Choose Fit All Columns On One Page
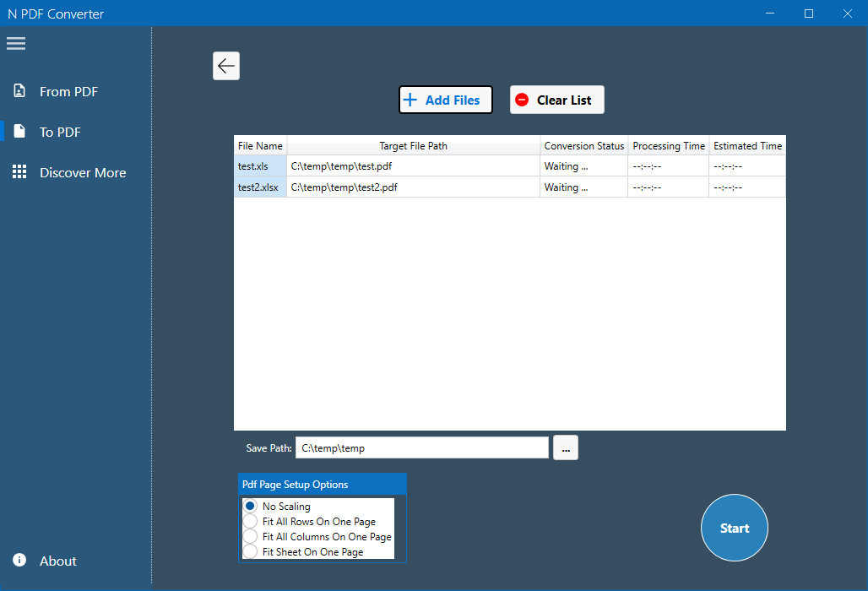Viewport: 868px width, 591px height. (250, 536)
